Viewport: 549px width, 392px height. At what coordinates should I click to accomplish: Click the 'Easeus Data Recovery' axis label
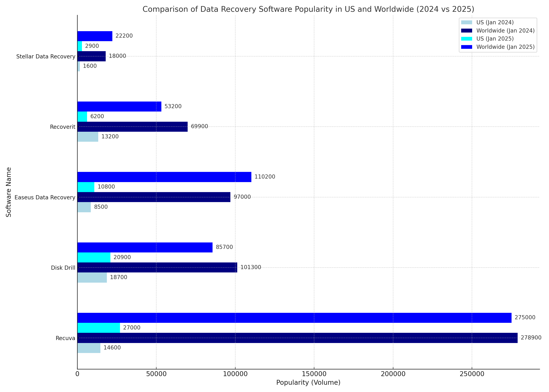(45, 197)
